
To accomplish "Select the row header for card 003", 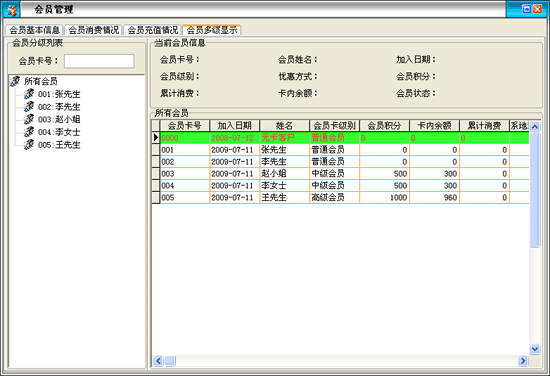I will 156,174.
